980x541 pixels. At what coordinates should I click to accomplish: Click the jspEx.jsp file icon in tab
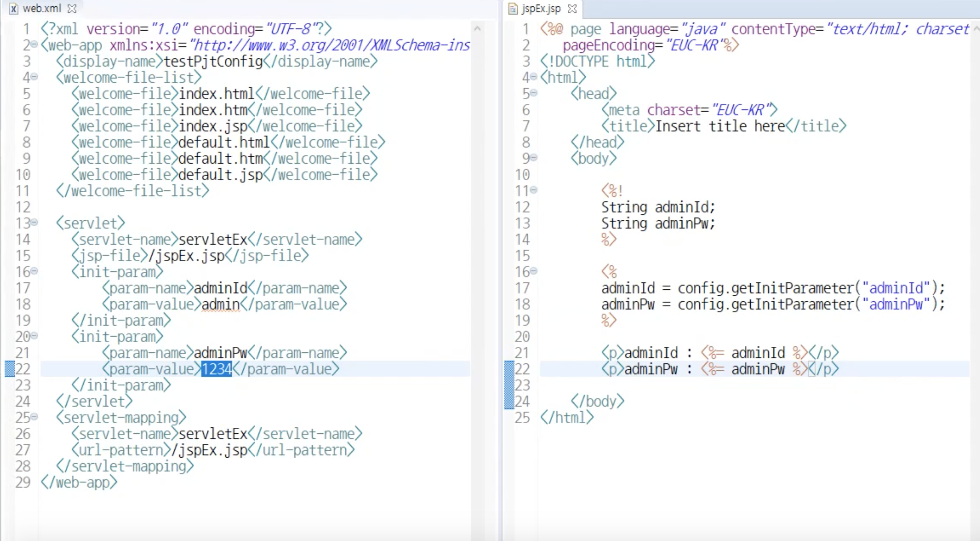513,8
